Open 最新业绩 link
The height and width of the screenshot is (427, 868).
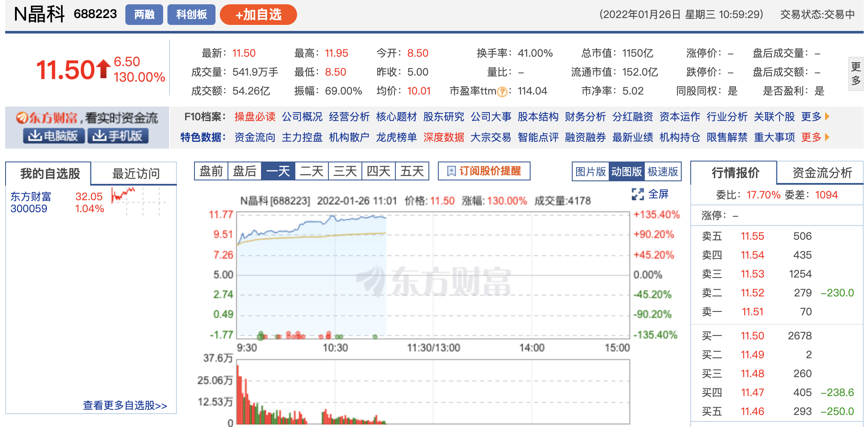[633, 137]
